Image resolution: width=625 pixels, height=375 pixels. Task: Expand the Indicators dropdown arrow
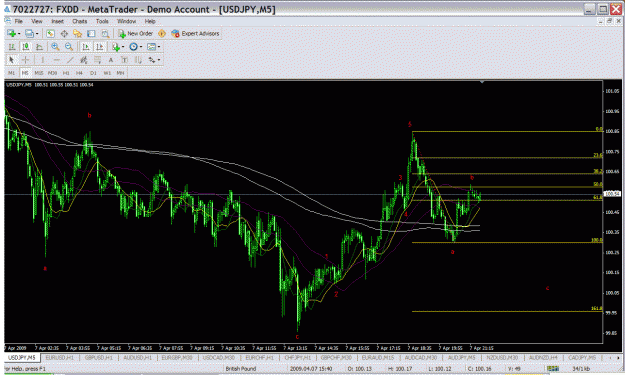pos(123,47)
